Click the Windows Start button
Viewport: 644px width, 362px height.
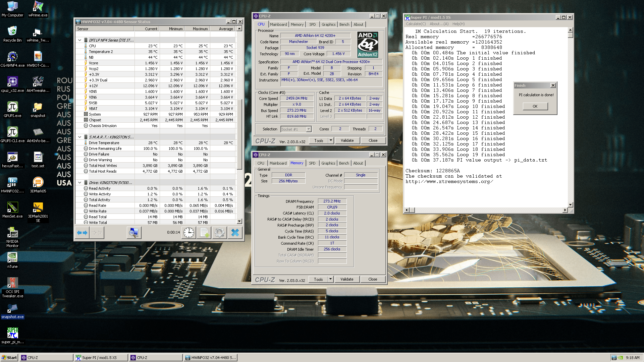coord(9,358)
